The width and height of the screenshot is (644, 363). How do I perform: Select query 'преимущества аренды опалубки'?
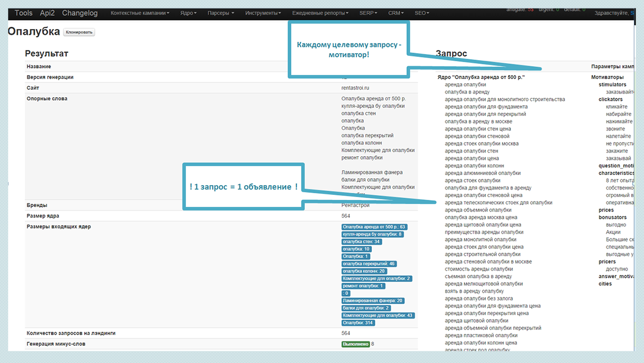pyautogui.click(x=483, y=232)
